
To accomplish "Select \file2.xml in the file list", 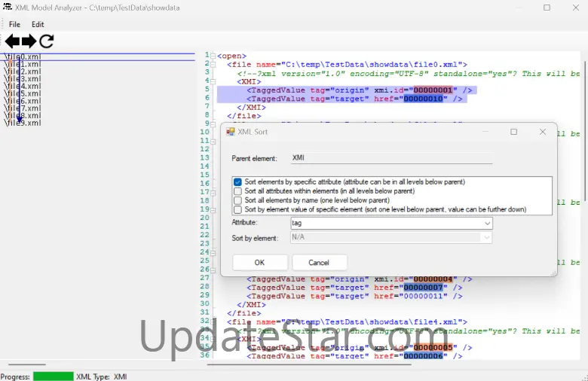I will [23, 72].
